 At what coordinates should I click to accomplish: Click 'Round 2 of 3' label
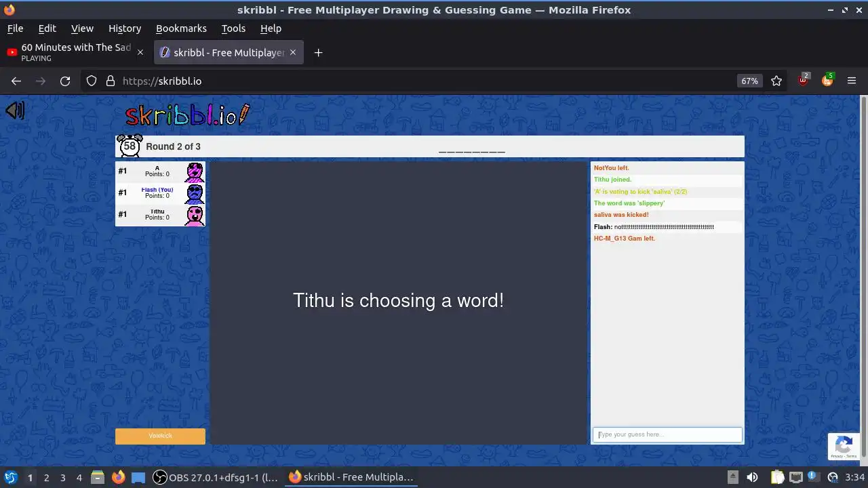[173, 146]
